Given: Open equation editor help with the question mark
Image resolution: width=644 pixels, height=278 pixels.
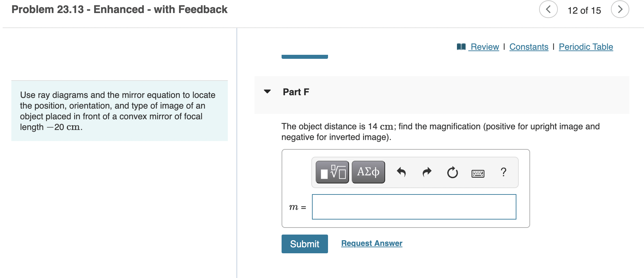Looking at the screenshot, I should (x=503, y=172).
